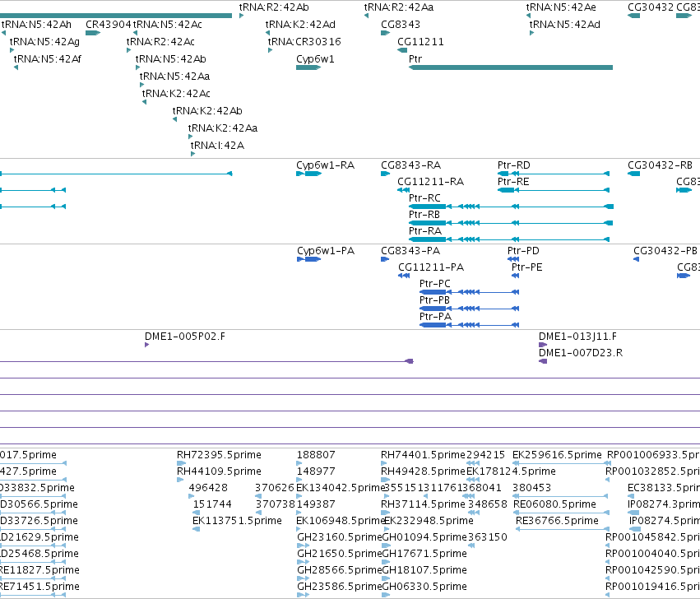700x599 pixels.
Task: Open the CR43904 gene label
Action: [x=109, y=25]
